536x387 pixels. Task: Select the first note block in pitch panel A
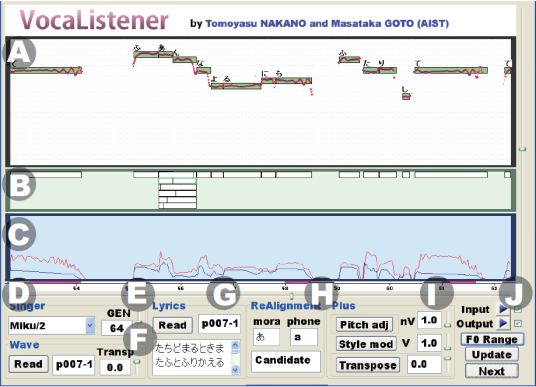click(46, 70)
